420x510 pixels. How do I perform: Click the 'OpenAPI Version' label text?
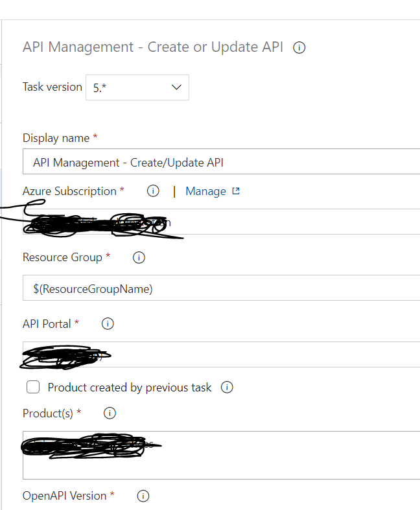tap(64, 496)
